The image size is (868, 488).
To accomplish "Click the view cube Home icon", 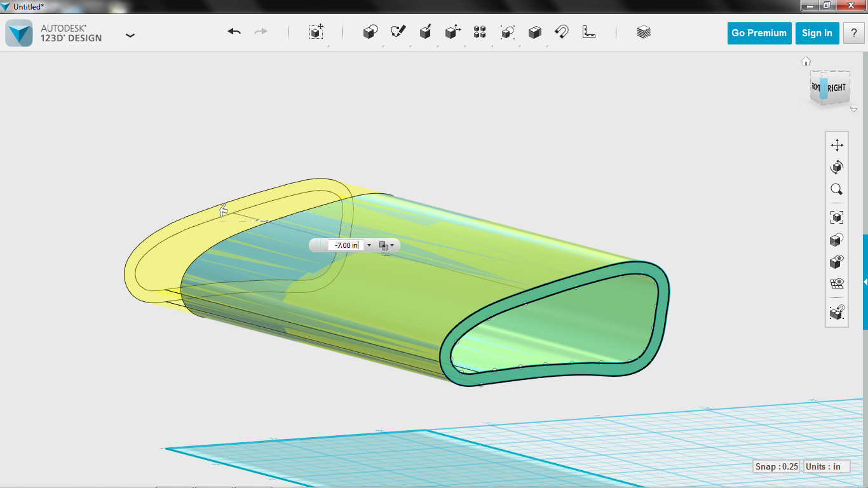I will click(806, 62).
